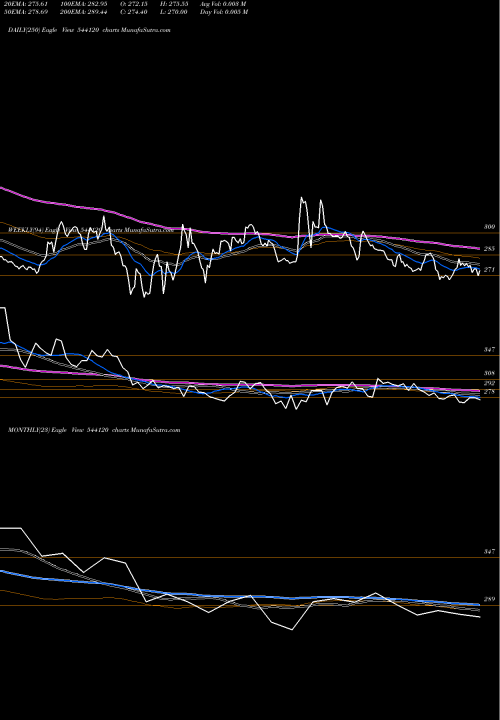Click the 285 price label on daily chart
Viewport: 500px width, 720px height.
[x=489, y=249]
